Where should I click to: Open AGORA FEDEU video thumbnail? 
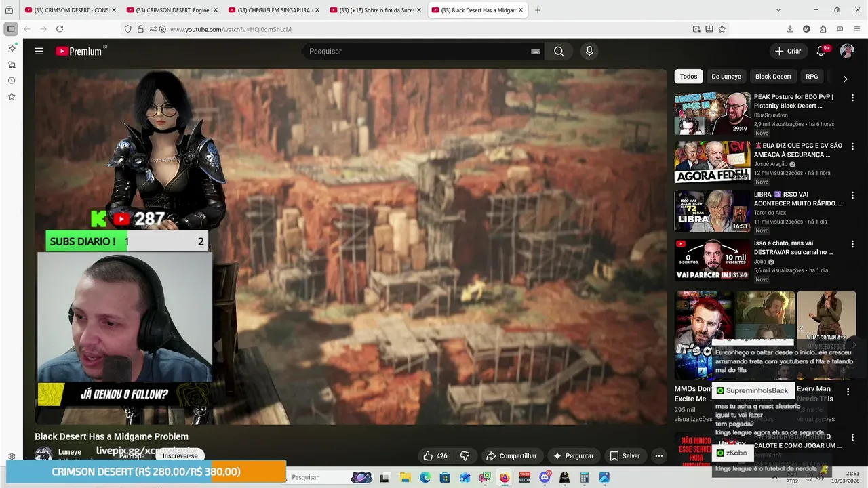[712, 163]
